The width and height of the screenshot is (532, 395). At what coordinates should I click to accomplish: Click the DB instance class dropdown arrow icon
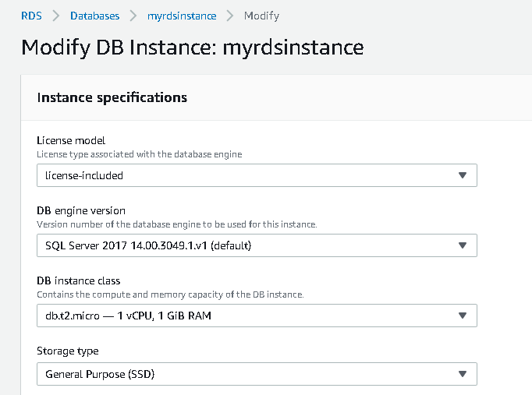pyautogui.click(x=462, y=316)
